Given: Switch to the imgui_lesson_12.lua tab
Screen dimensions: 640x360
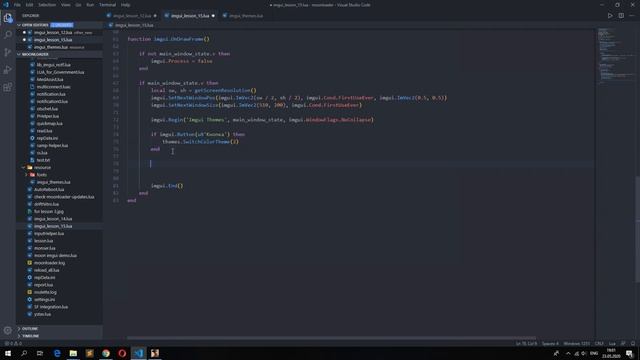Looking at the screenshot, I should click(x=131, y=16).
